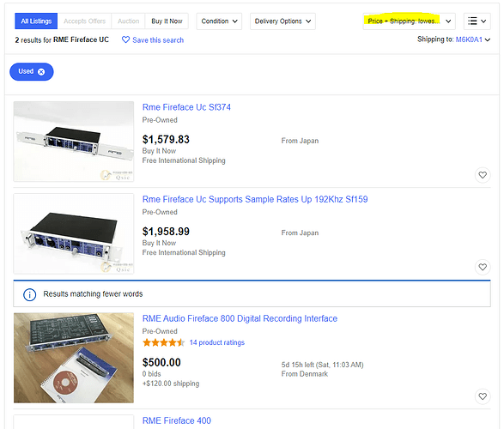The height and width of the screenshot is (429, 504).
Task: Click the info icon in Results matching fewer words
Action: 29,294
